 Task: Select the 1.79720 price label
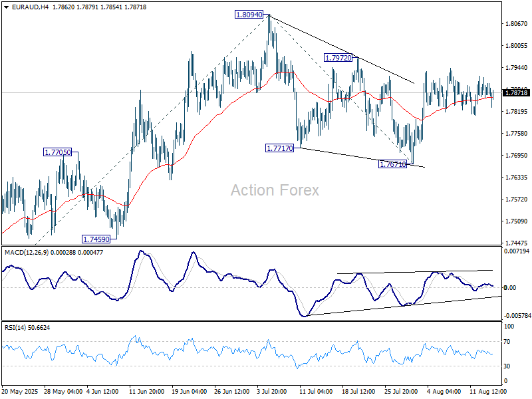pos(338,58)
